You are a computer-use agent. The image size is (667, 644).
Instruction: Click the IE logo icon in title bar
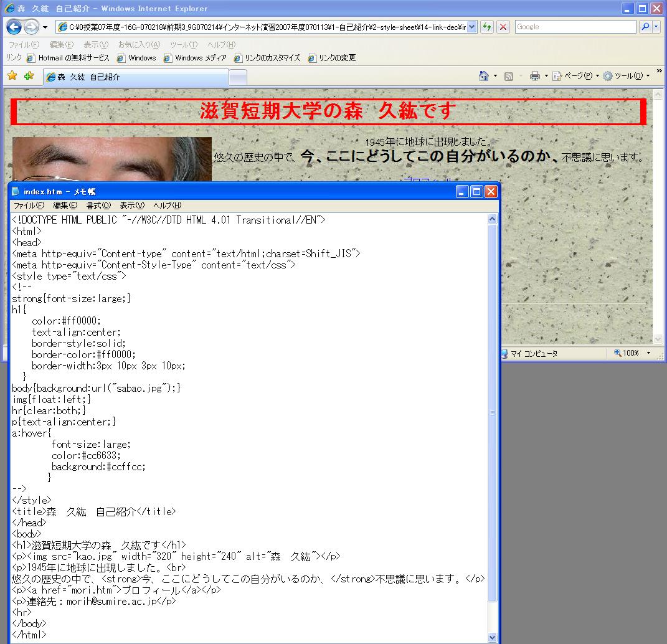[10, 8]
